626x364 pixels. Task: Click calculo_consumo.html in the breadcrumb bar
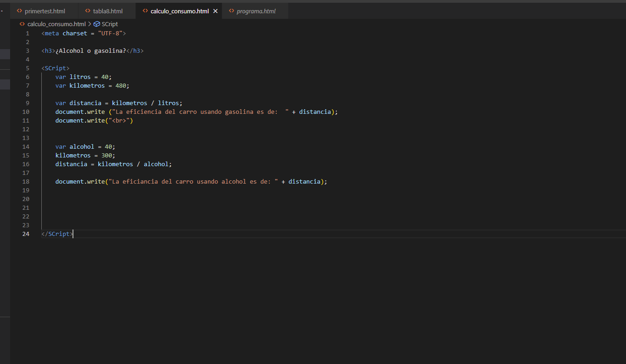pyautogui.click(x=56, y=24)
